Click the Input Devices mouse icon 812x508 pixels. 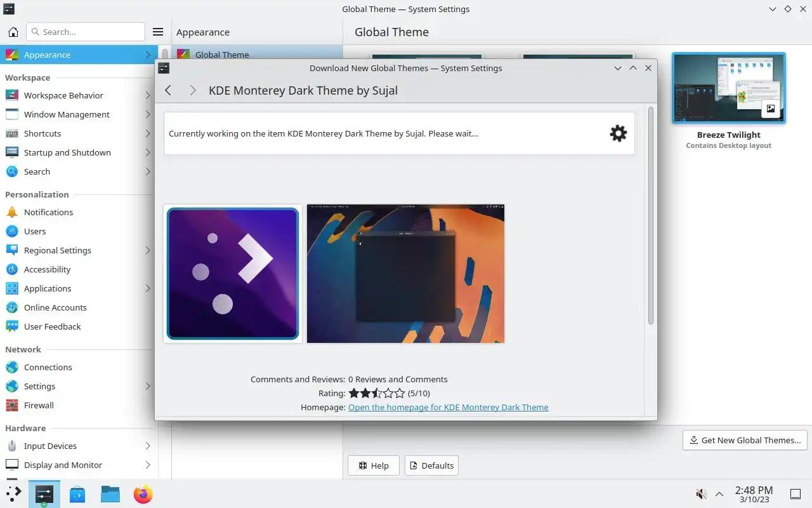tap(12, 446)
